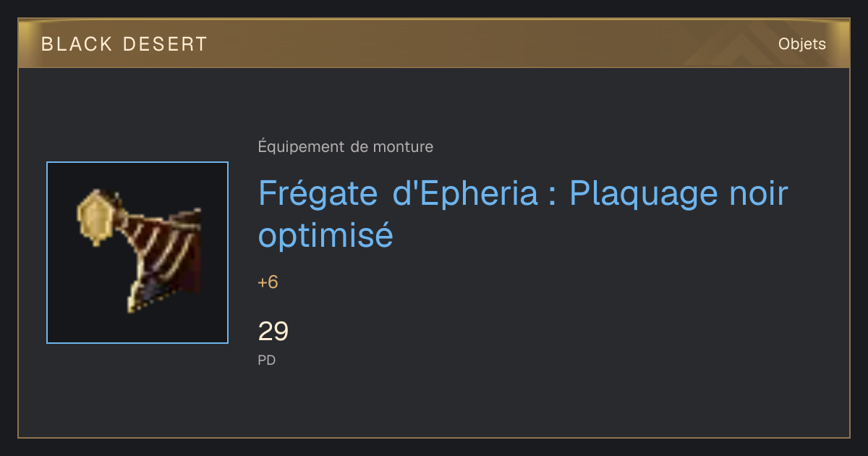Click "Plaquage noir" in the item name
Screen dimensions: 868x456
click(x=678, y=194)
